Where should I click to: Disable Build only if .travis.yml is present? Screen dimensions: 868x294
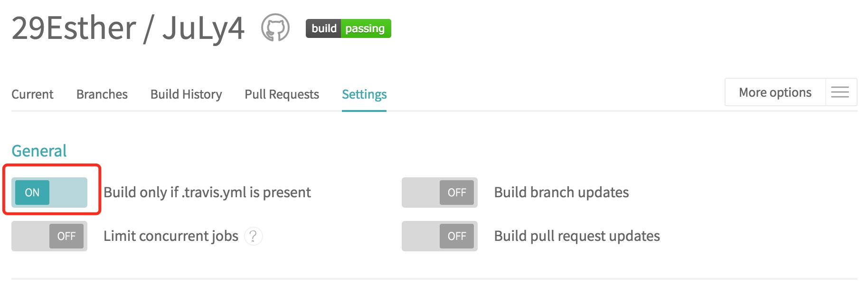click(49, 193)
